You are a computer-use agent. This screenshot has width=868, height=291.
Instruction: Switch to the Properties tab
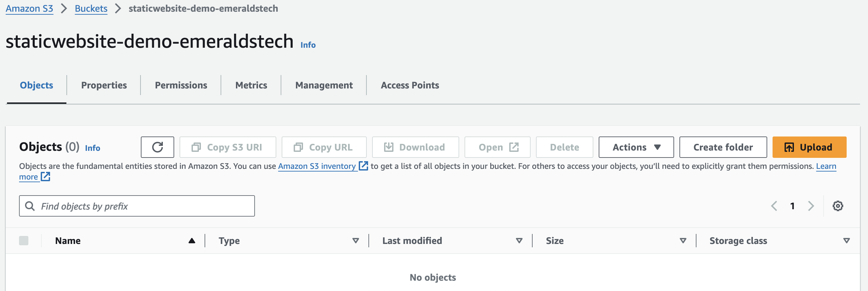tap(104, 85)
